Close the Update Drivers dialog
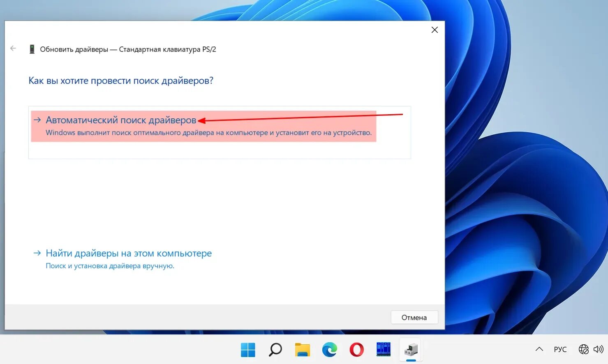Viewport: 608px width, 364px height. point(435,30)
